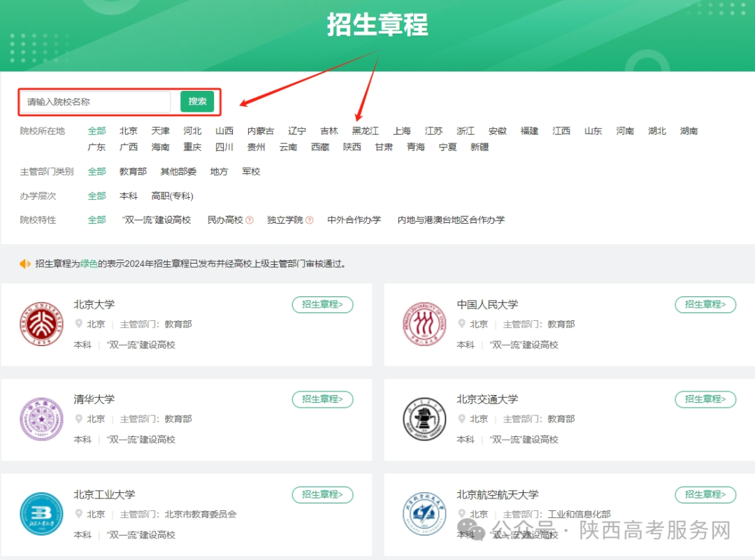
Task: Filter location by 广东
Action: pyautogui.click(x=96, y=147)
